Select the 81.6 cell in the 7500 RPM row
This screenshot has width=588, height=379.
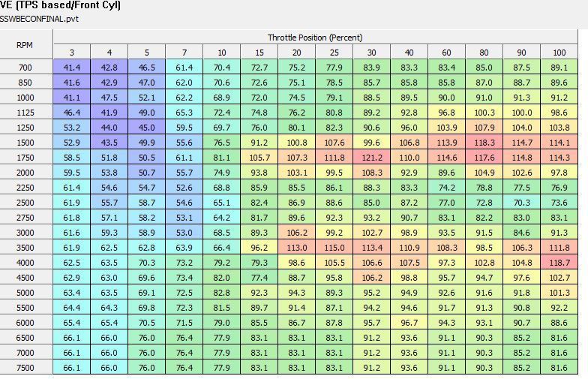click(x=559, y=368)
